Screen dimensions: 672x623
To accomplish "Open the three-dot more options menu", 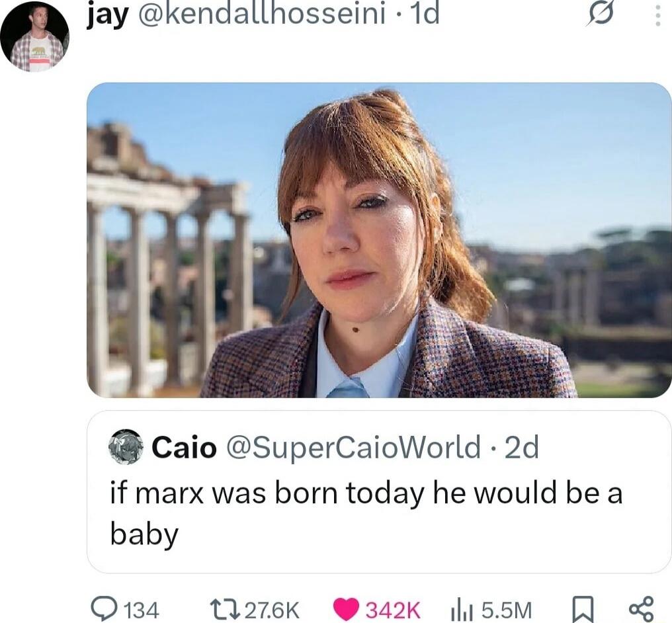I will point(657,15).
